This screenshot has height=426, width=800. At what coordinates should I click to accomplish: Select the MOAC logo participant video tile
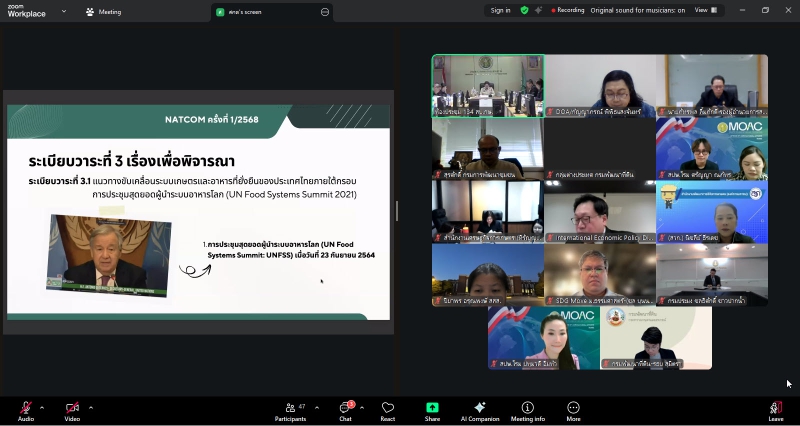coord(711,149)
